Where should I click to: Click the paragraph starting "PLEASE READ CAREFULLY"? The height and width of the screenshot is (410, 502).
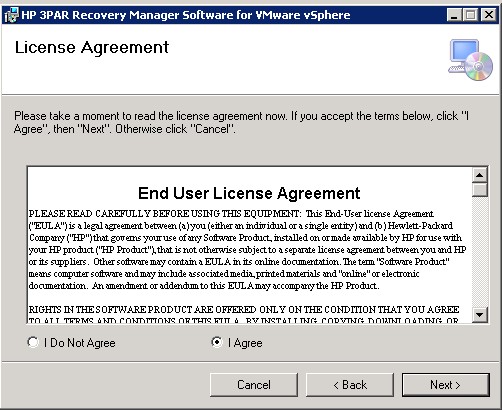[x=247, y=250]
